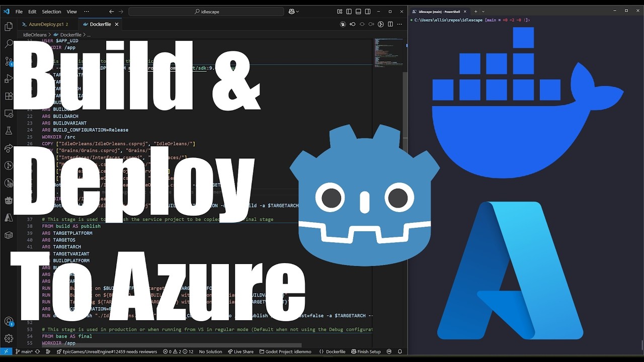The width and height of the screenshot is (644, 362).
Task: Click the ARG BUILD_CONFIGURATION=Release line
Action: pos(85,130)
